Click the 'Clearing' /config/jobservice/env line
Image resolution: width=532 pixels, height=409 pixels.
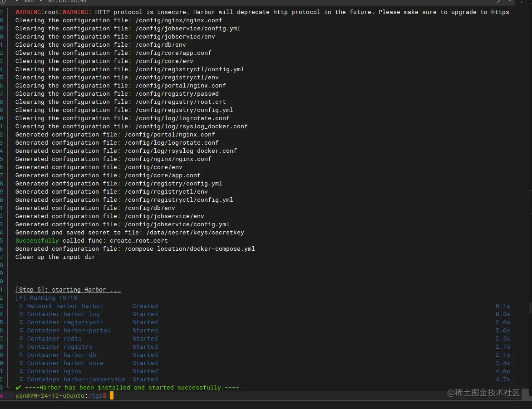(115, 37)
